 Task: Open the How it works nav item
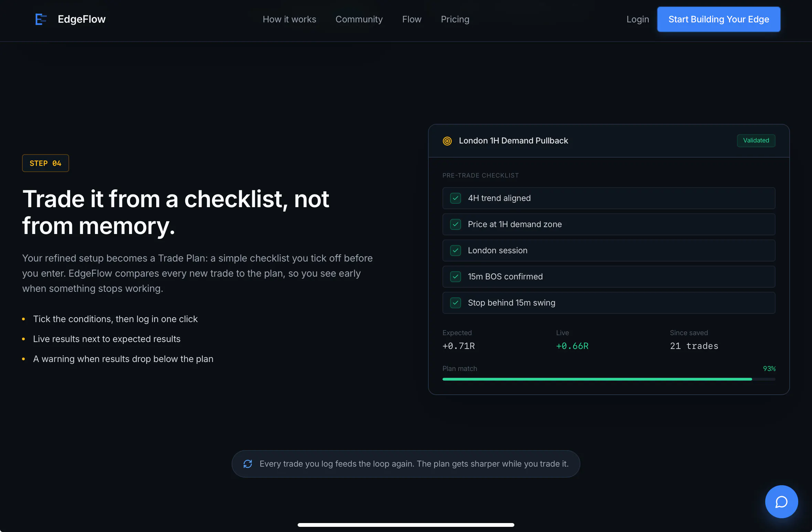(289, 19)
